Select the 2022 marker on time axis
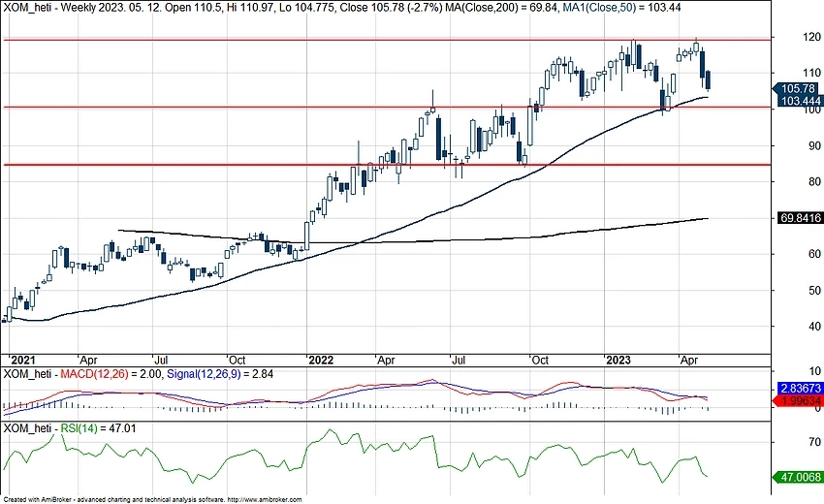The height and width of the screenshot is (504, 824). [x=320, y=358]
